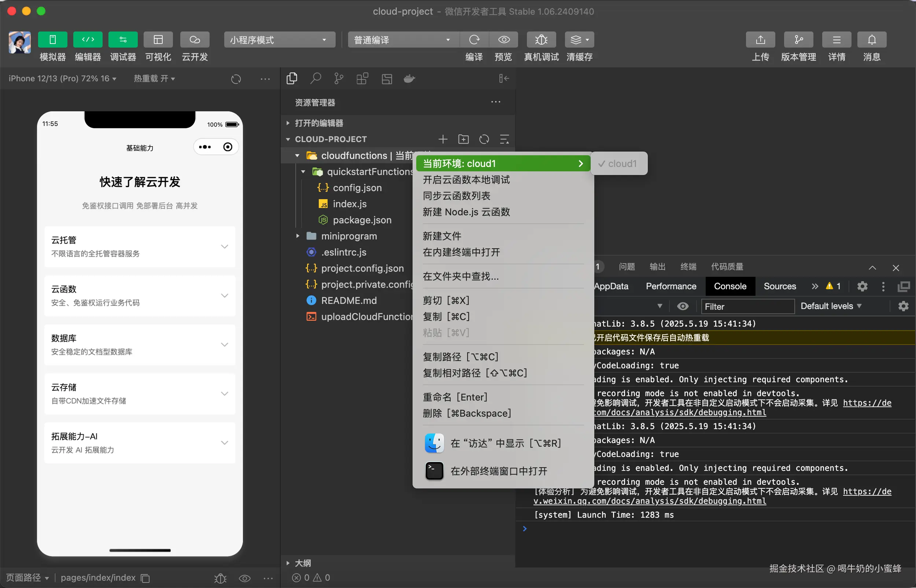
Task: Switch to the Sources tab in devtools
Action: click(779, 286)
